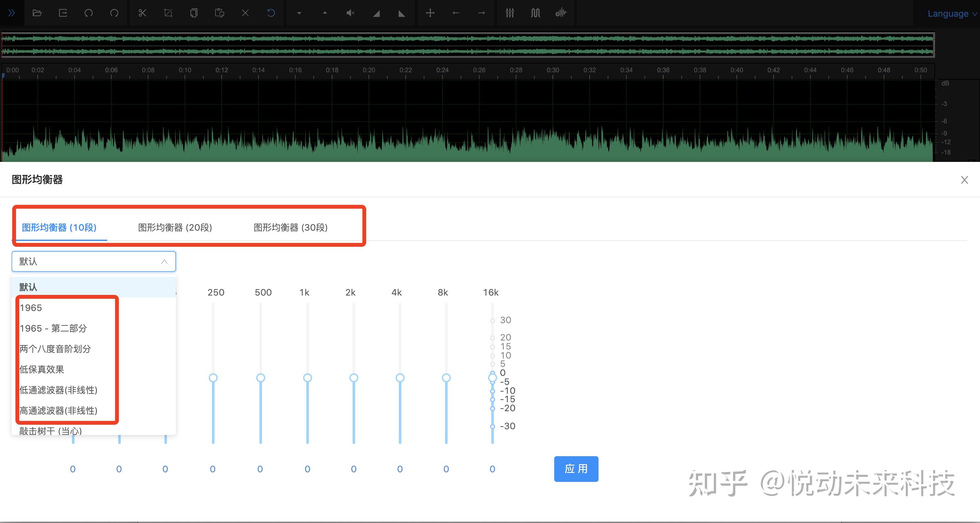Click the 250 Hz band slider handle
Viewport: 980px width, 523px height.
213,377
